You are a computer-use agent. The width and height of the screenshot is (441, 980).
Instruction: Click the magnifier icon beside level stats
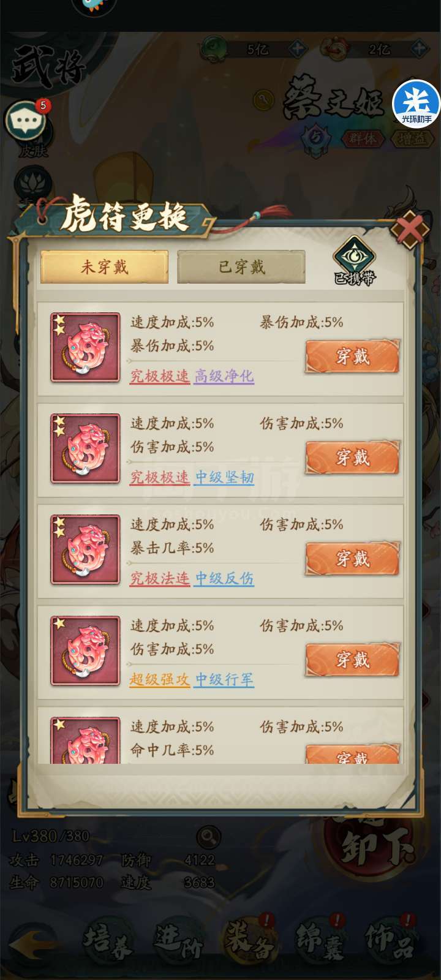[208, 837]
